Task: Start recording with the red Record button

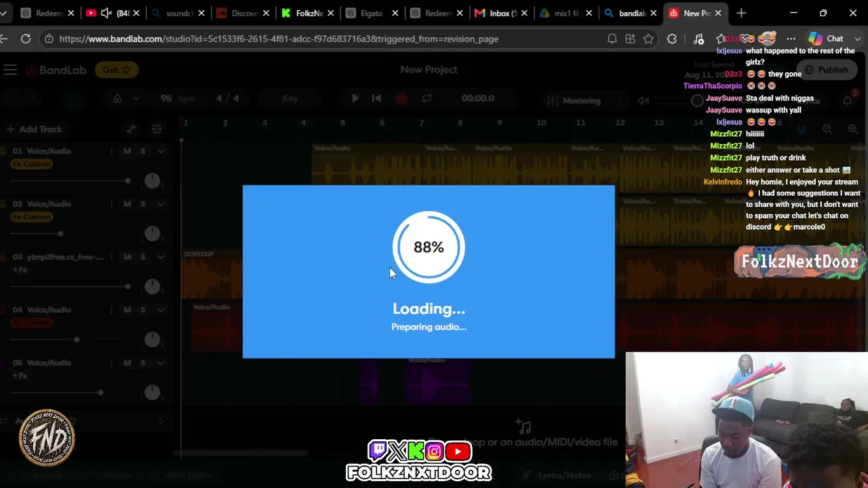Action: click(x=401, y=99)
